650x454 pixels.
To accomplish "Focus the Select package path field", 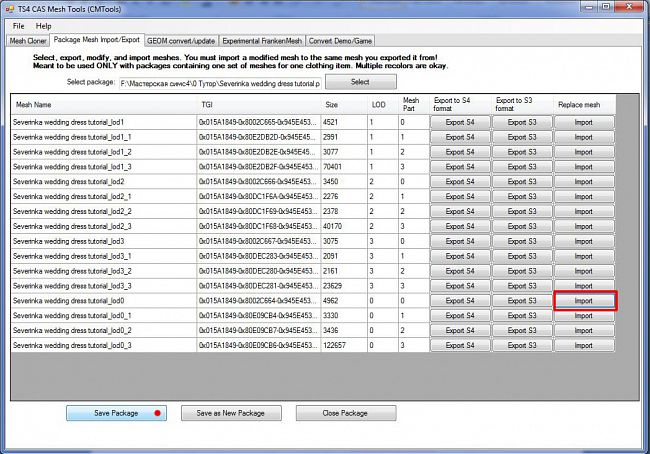I will point(220,83).
